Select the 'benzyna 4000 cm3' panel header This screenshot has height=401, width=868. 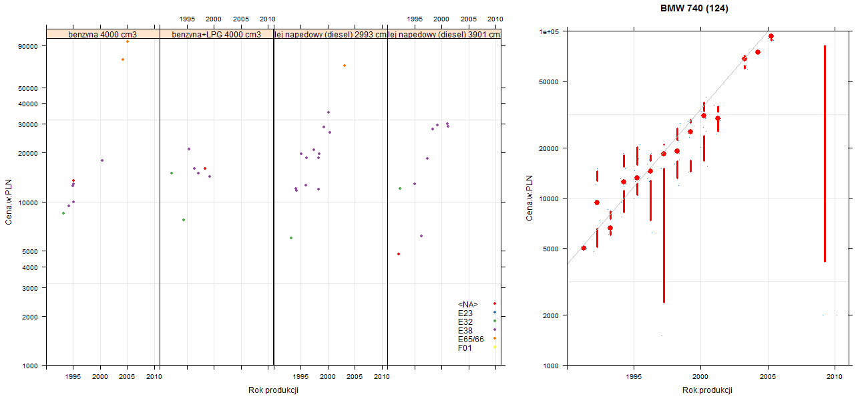(x=103, y=34)
